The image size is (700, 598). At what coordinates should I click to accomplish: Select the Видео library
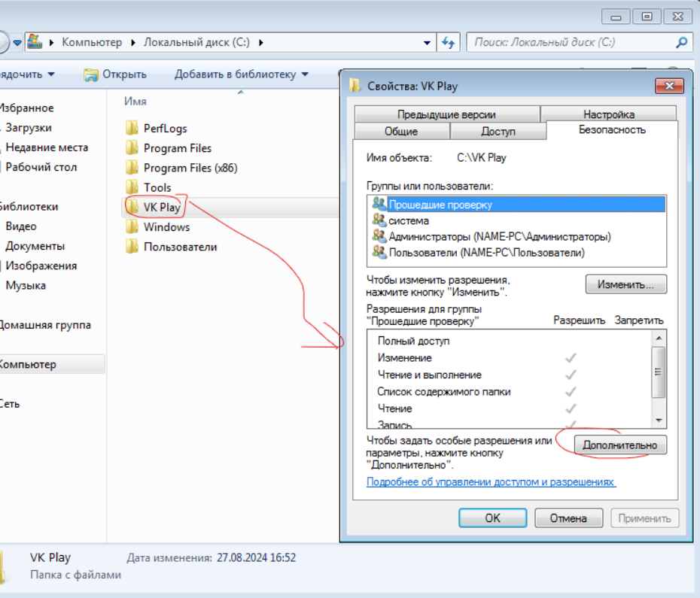(x=21, y=226)
